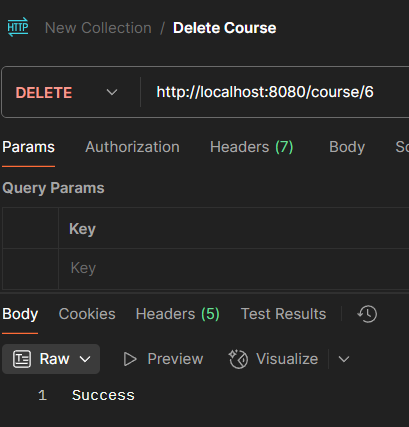The height and width of the screenshot is (427, 409).
Task: Click the New Collection breadcrumb link
Action: point(98,28)
